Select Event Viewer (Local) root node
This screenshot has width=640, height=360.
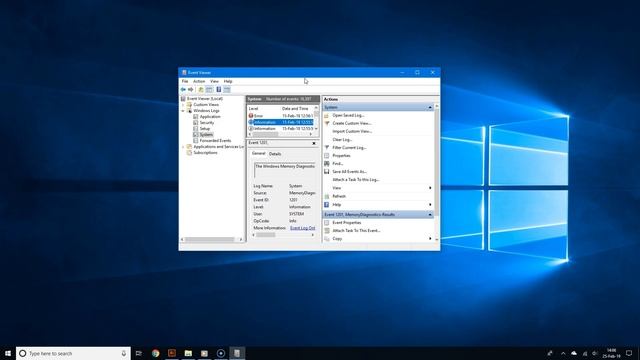pos(205,98)
